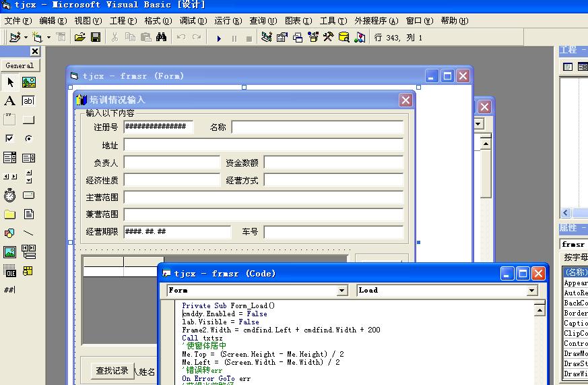
Task: Open the Load procedure dropdown in code window
Action: tap(531, 291)
